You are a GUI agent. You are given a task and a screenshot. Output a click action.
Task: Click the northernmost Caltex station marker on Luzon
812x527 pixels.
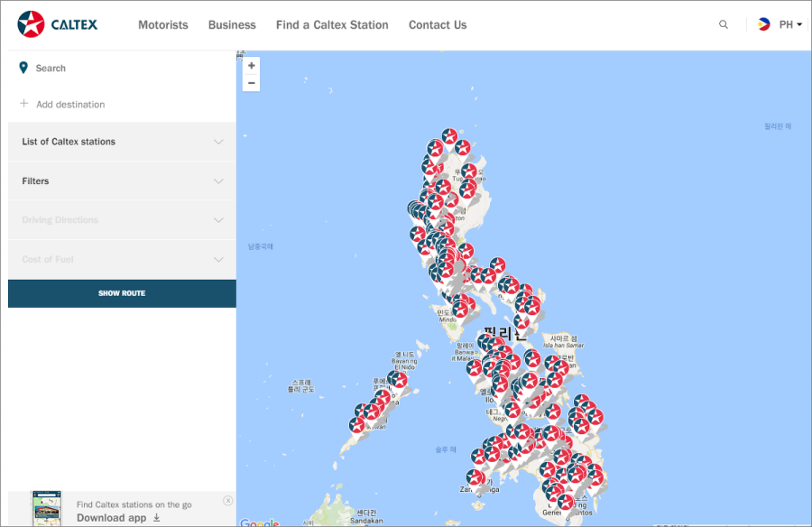tap(449, 137)
